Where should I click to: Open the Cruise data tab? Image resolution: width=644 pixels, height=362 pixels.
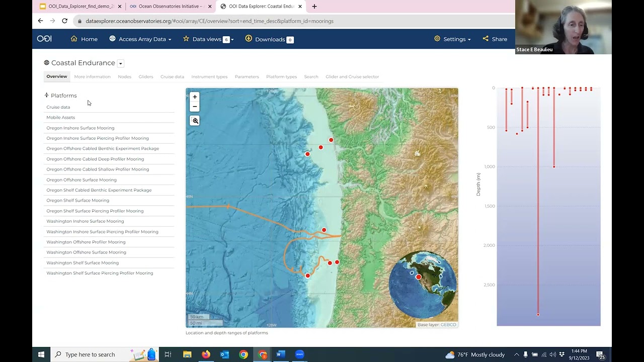coord(172,76)
